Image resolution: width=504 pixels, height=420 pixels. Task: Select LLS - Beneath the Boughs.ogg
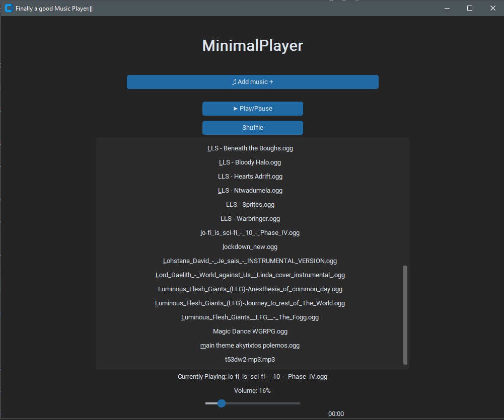click(x=250, y=148)
